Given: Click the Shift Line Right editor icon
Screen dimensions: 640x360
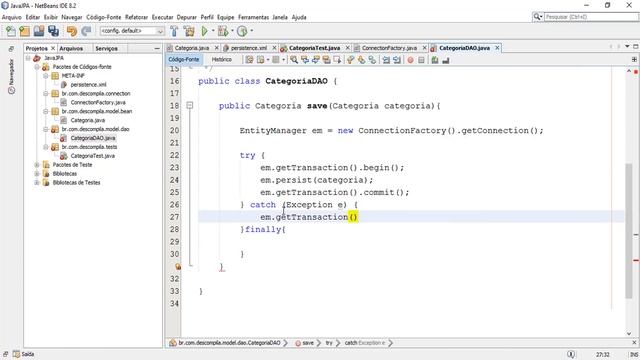Looking at the screenshot, I should click(396, 60).
